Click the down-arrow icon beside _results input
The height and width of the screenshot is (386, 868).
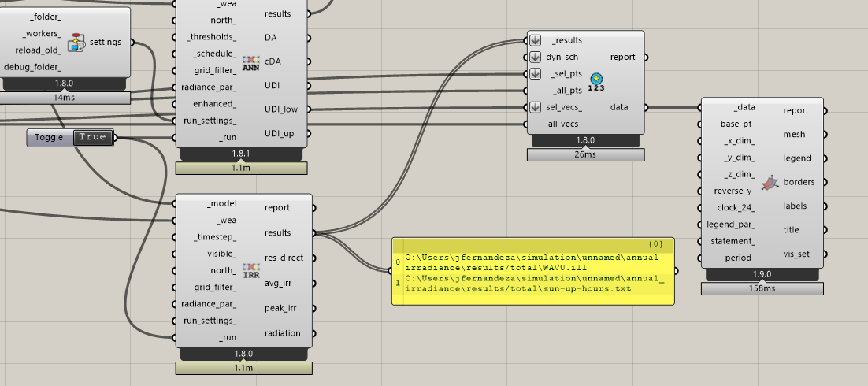tap(535, 40)
